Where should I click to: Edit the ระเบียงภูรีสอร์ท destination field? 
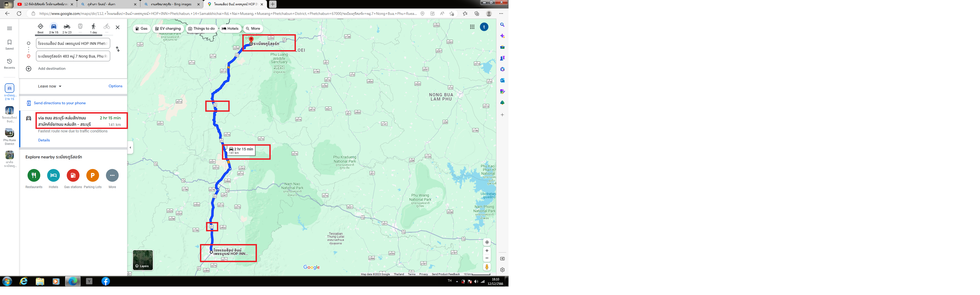point(73,56)
